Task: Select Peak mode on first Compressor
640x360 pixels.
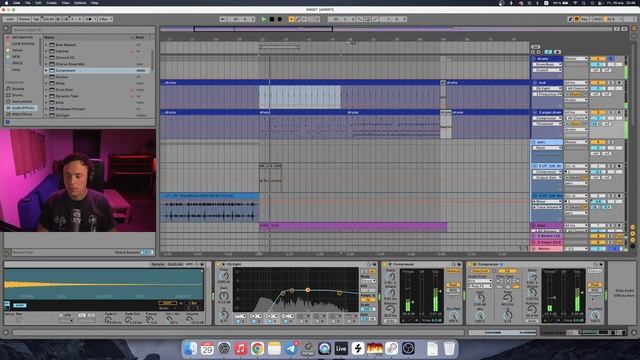Action: 453,285
